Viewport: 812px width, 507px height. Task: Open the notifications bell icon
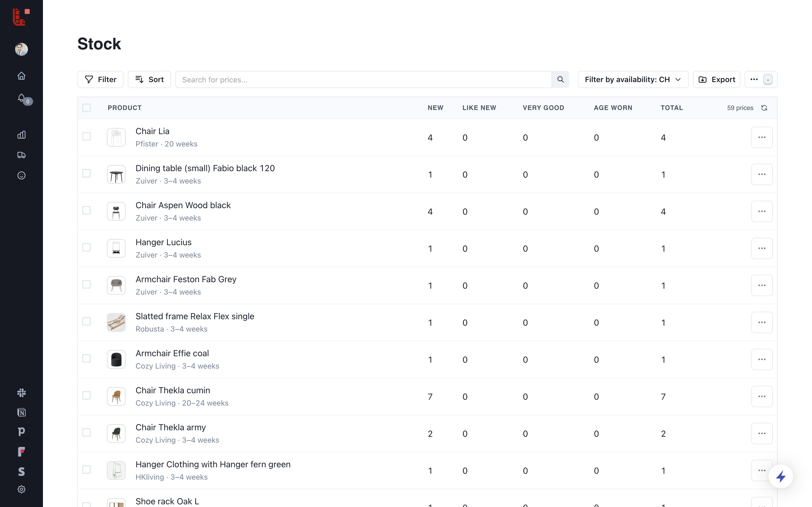coord(21,98)
